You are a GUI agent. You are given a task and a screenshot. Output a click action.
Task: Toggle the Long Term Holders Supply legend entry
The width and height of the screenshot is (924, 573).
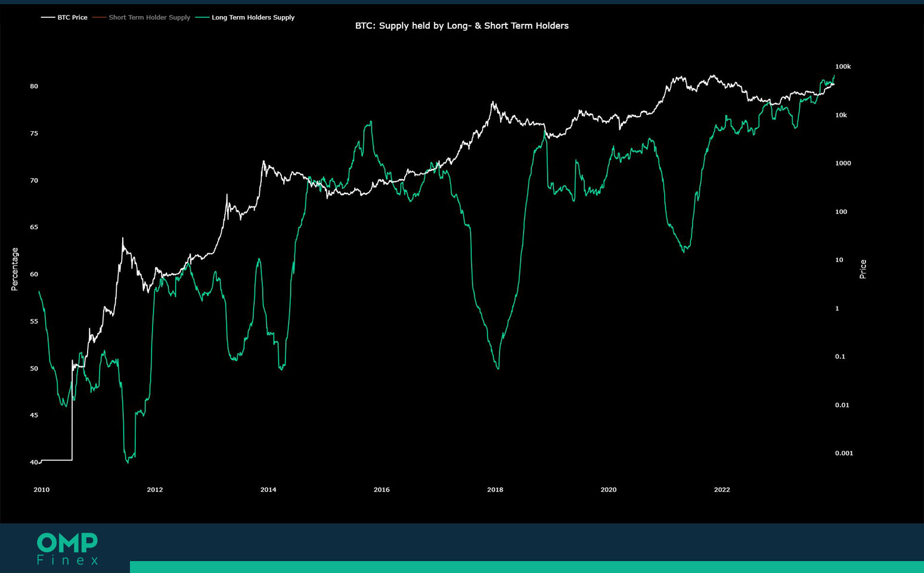tap(245, 17)
